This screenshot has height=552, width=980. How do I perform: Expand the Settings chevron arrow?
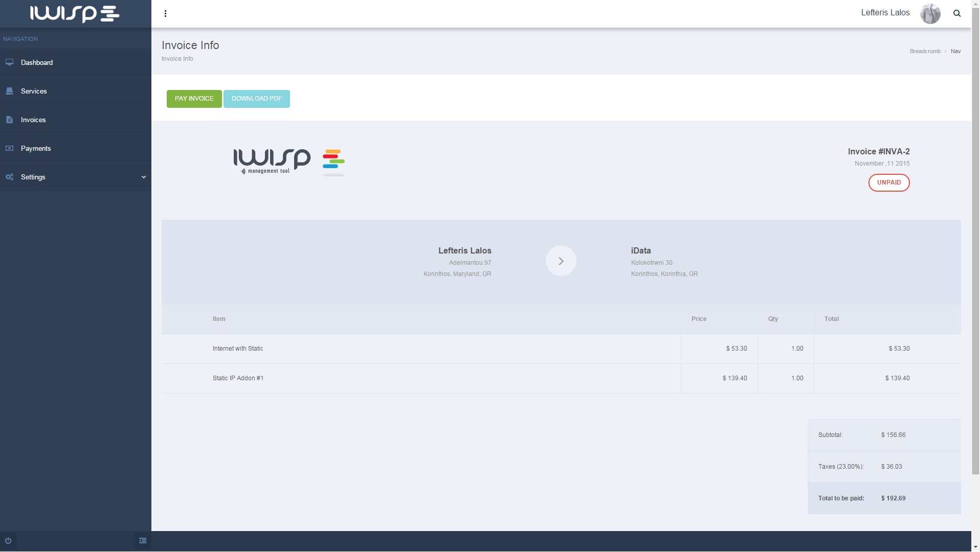144,177
